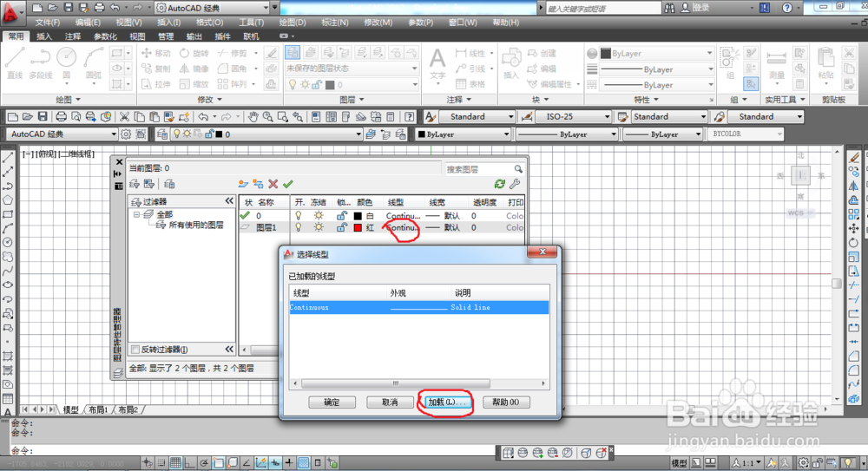Click the Save icon in standard toolbar

click(43, 117)
